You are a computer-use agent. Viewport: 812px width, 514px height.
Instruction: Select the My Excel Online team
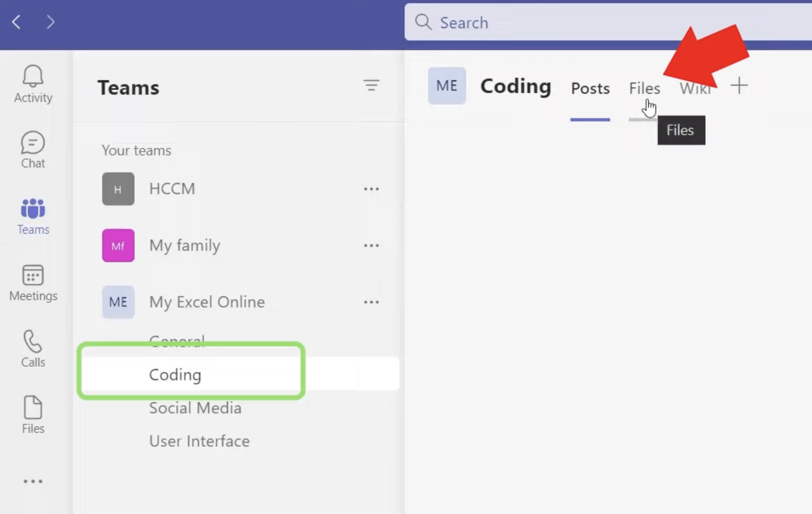(207, 302)
